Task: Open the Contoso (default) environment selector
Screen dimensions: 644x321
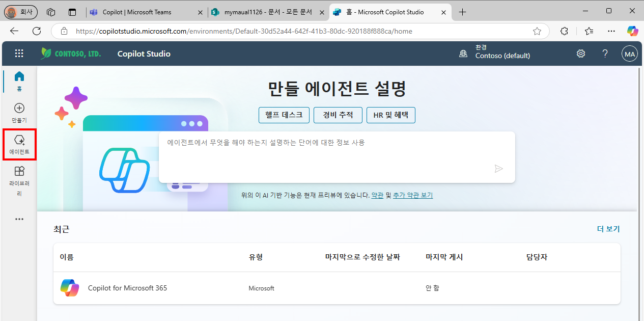Action: click(x=502, y=51)
